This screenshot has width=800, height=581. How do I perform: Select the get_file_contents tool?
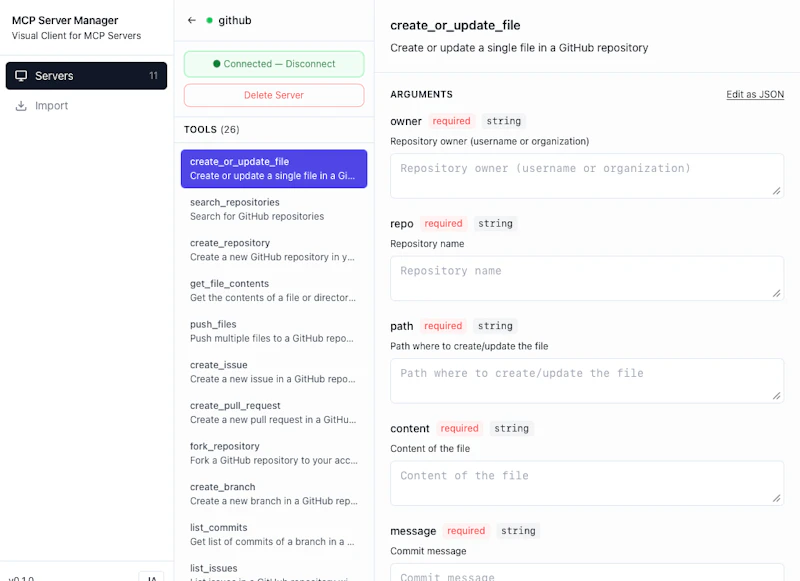tap(274, 291)
